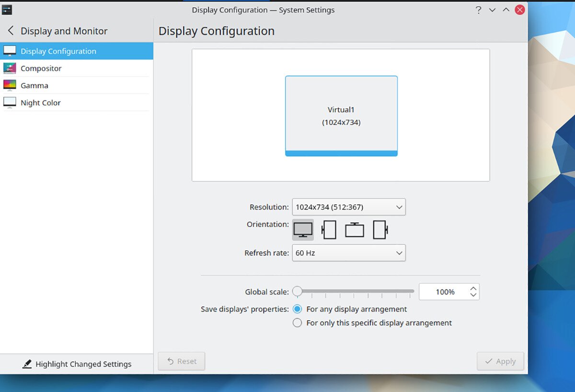Select 'For only this specific display arrangement'
Screen dimensions: 575x392
tap(297, 323)
